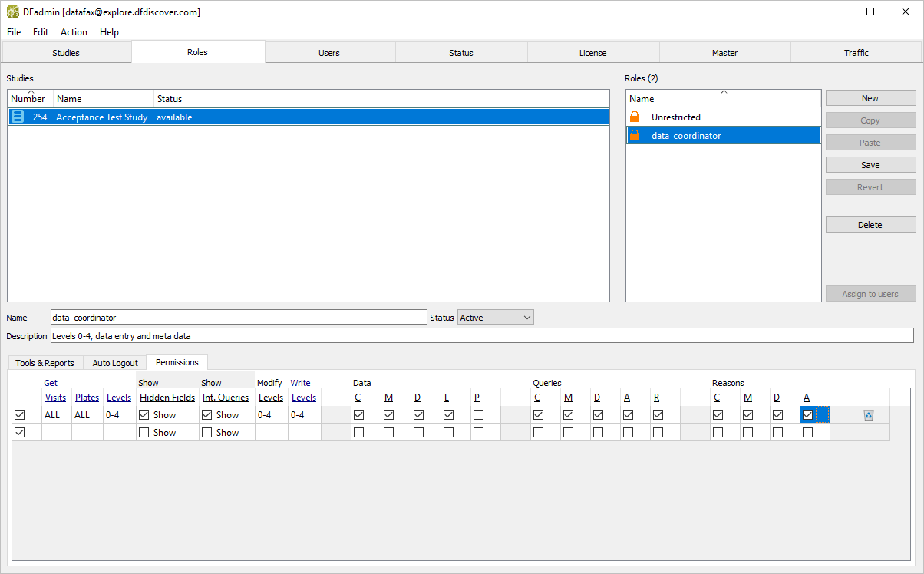Screen dimensions: 924x574
Task: Sort the studies list by Number column
Action: [x=28, y=99]
